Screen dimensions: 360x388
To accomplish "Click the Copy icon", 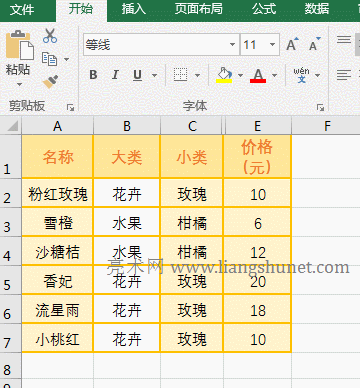I will tap(50, 59).
